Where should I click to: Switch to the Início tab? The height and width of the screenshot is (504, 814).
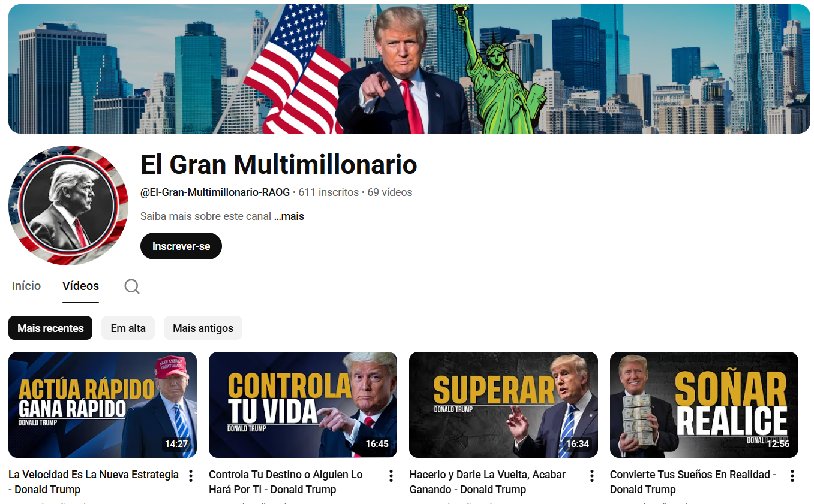pos(26,286)
